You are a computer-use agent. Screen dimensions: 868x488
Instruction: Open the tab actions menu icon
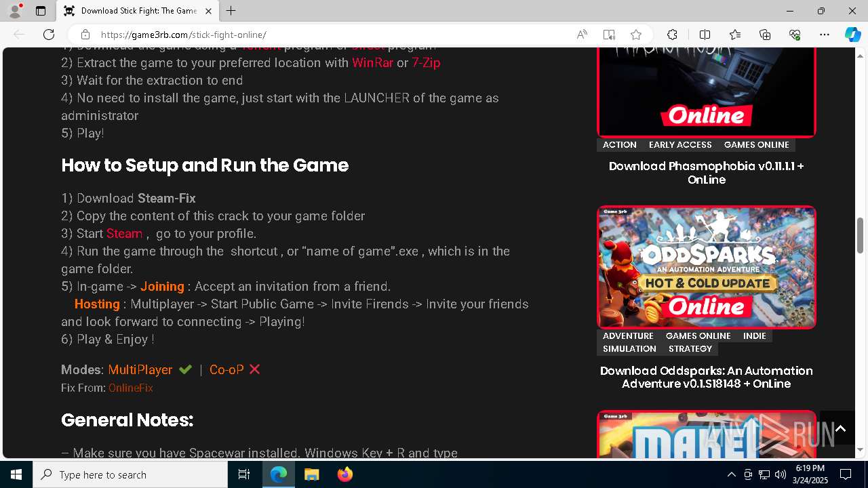[41, 11]
